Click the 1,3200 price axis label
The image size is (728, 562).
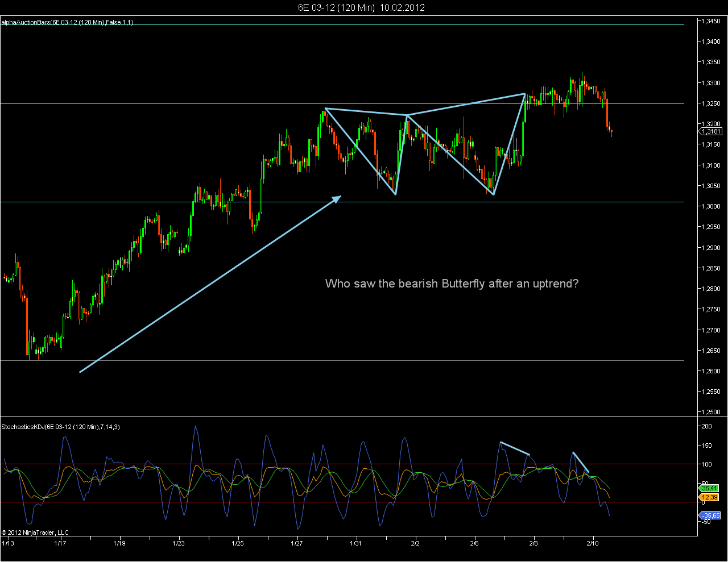pyautogui.click(x=711, y=124)
